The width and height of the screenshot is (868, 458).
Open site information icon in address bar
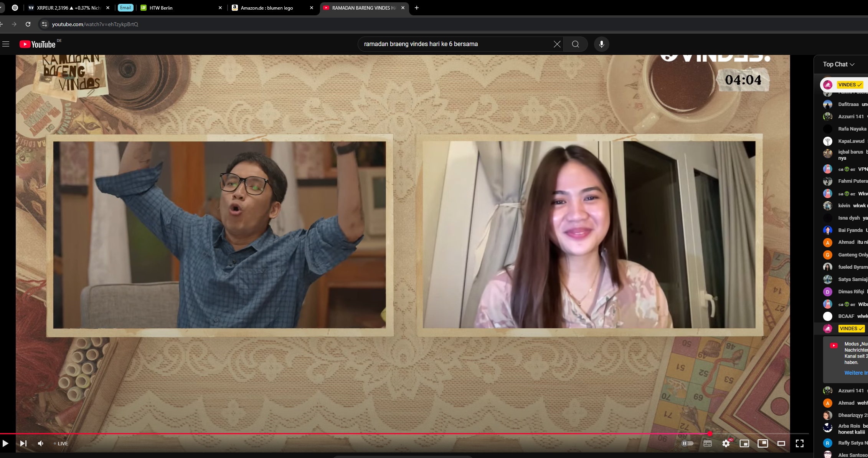[x=44, y=24]
